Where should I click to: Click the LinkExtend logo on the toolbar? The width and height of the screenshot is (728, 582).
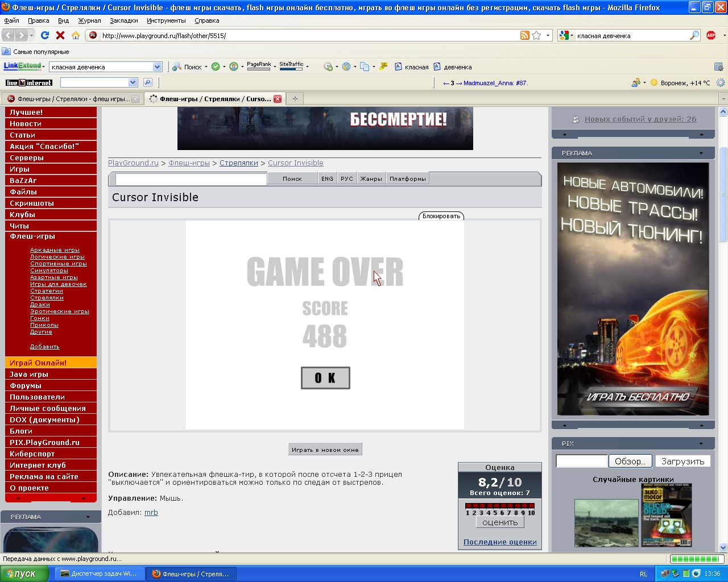[23, 66]
